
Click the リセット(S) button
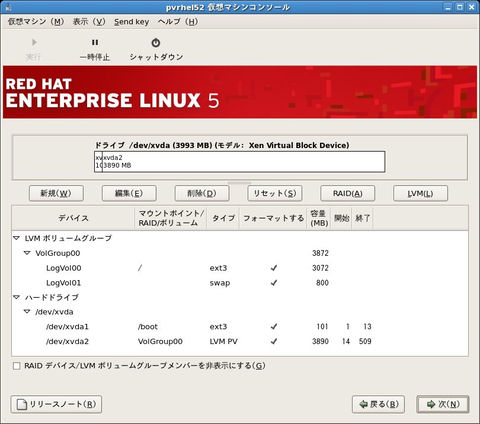275,193
